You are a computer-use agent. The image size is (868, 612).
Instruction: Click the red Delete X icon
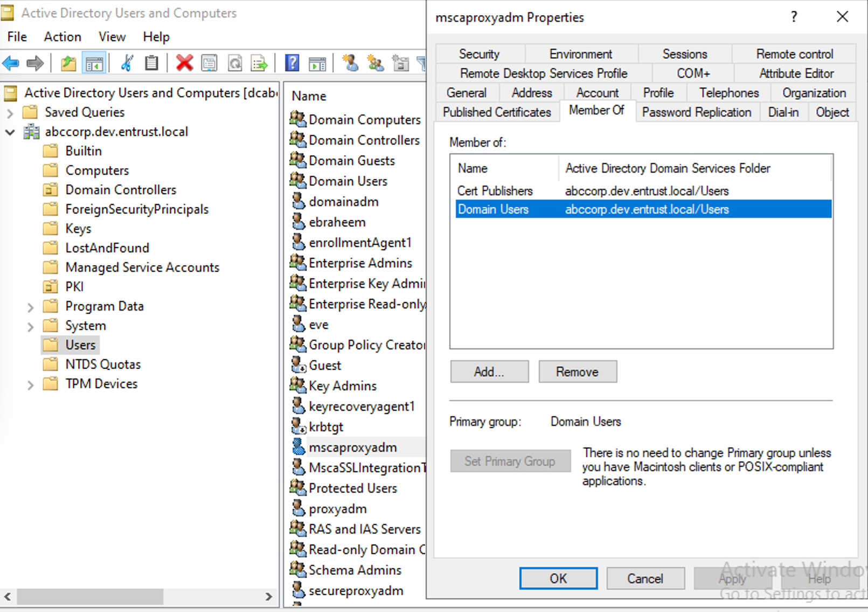pos(184,64)
